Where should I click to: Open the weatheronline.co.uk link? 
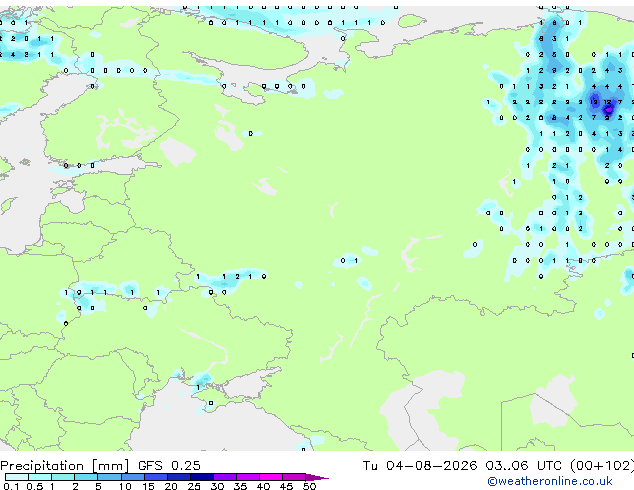(550, 481)
